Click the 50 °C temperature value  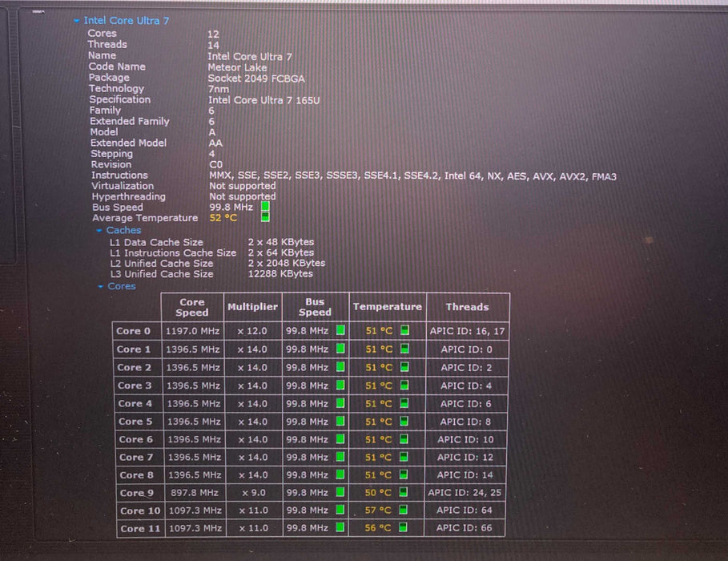pyautogui.click(x=378, y=493)
